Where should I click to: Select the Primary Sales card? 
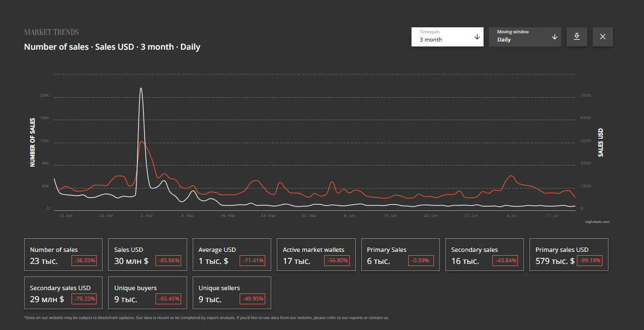pos(400,255)
